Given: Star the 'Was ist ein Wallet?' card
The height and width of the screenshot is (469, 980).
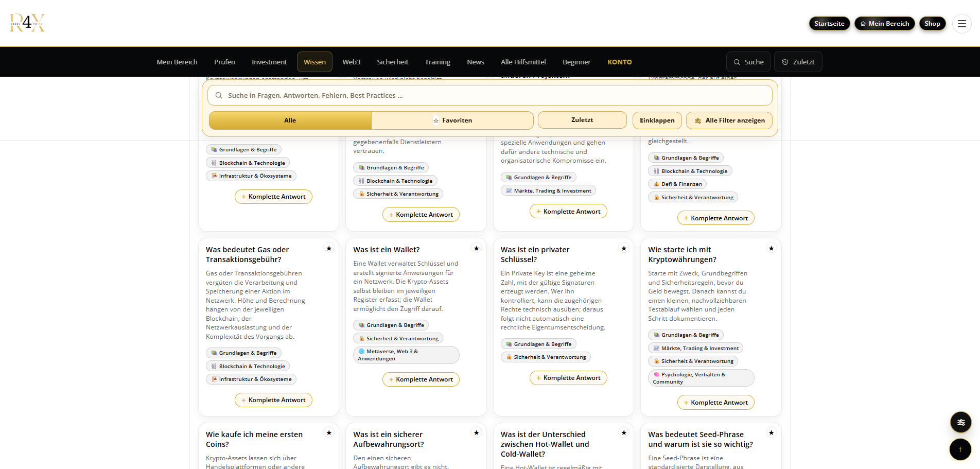Looking at the screenshot, I should tap(477, 248).
